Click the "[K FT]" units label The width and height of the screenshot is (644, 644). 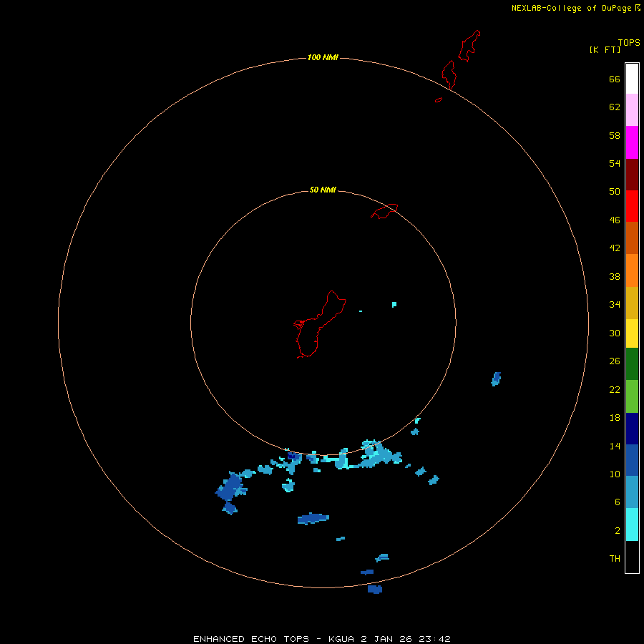coord(605,49)
